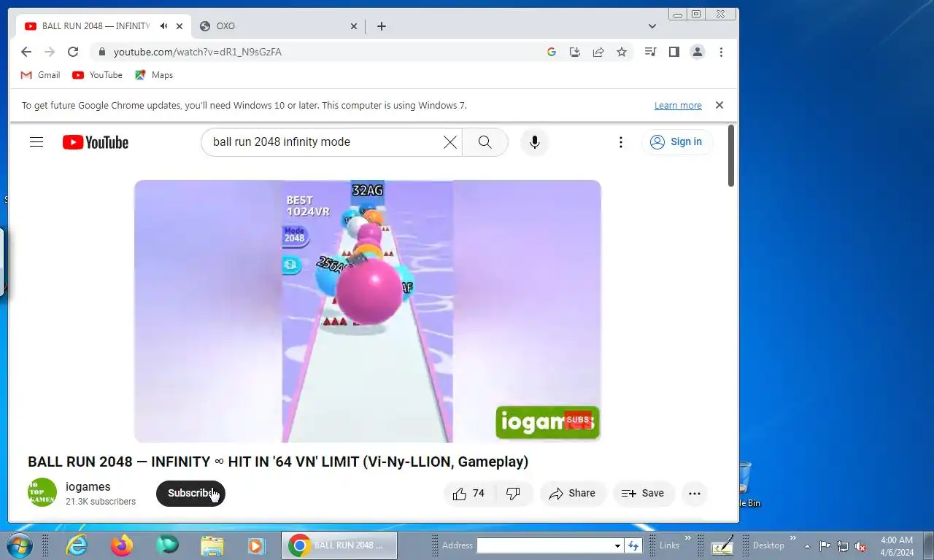
Task: Open a new Chrome tab
Action: tap(382, 26)
